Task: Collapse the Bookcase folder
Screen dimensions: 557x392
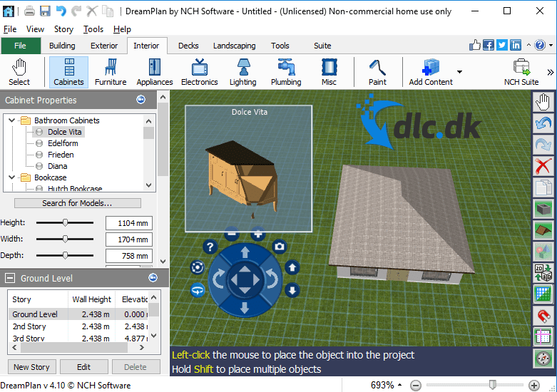Action: [x=11, y=177]
